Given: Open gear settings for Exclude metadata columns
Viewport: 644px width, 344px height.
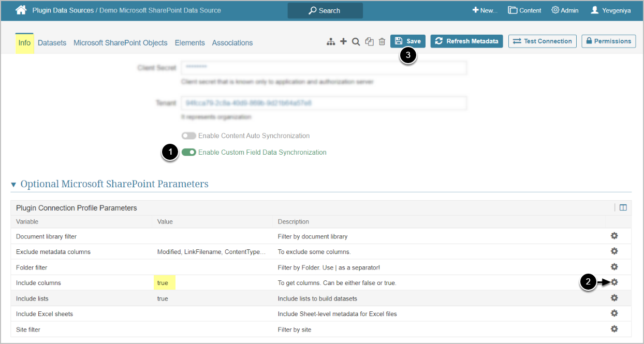Looking at the screenshot, I should pyautogui.click(x=614, y=251).
